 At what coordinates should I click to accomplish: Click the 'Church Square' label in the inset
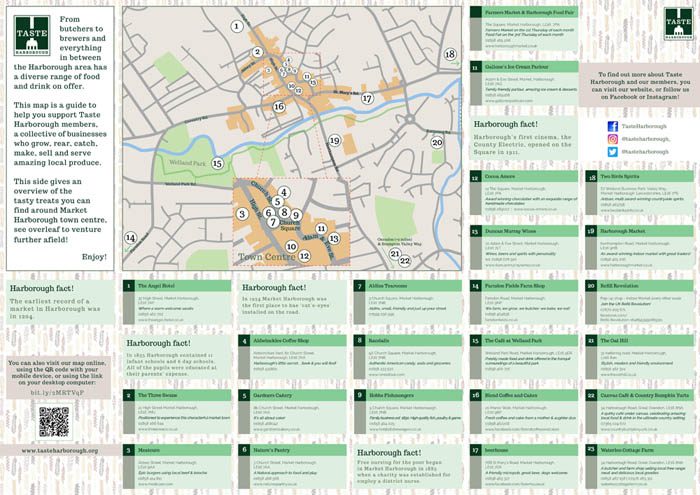click(290, 225)
